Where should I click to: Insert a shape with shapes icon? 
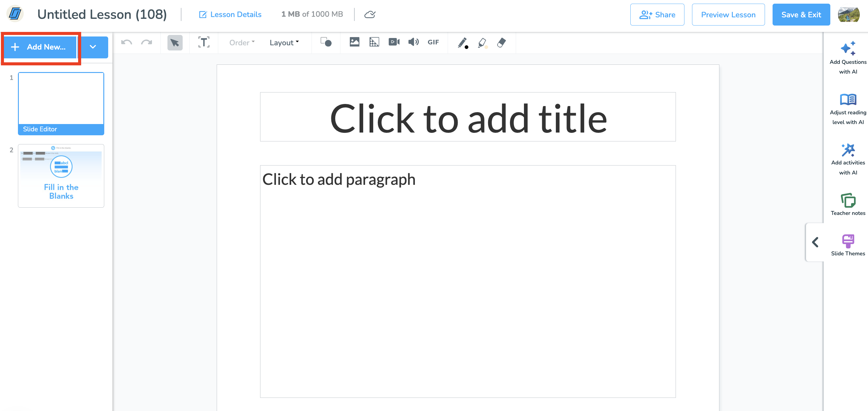(x=326, y=42)
